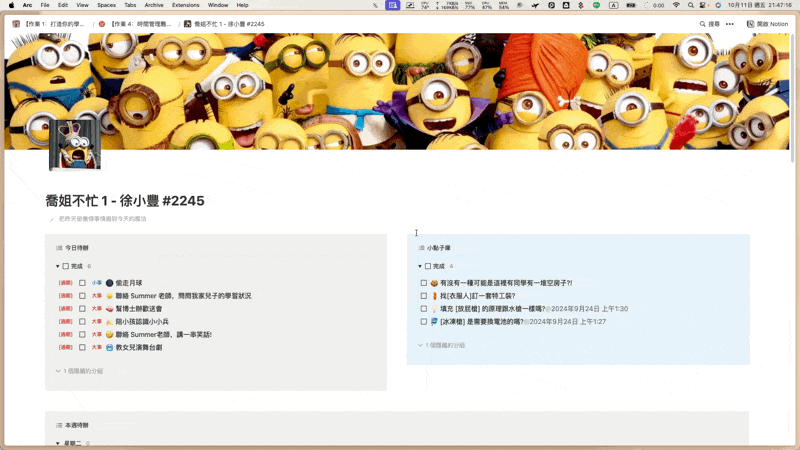Click the 搜尋 search button
The height and width of the screenshot is (450, 800).
coord(710,24)
